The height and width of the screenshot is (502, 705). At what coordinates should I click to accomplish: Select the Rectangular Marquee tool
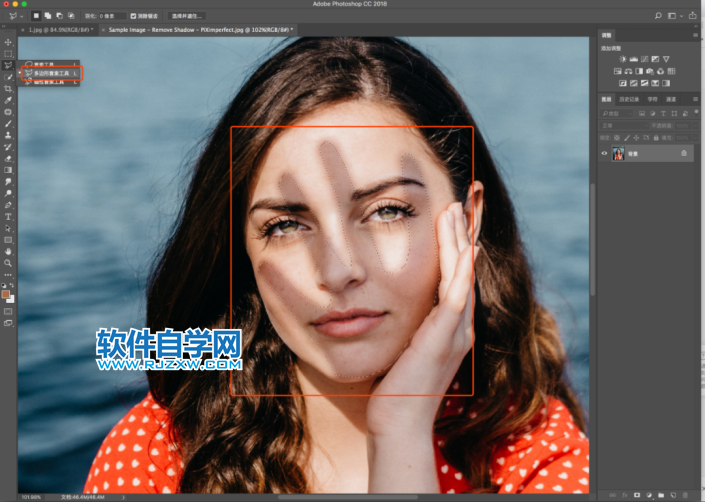point(8,53)
